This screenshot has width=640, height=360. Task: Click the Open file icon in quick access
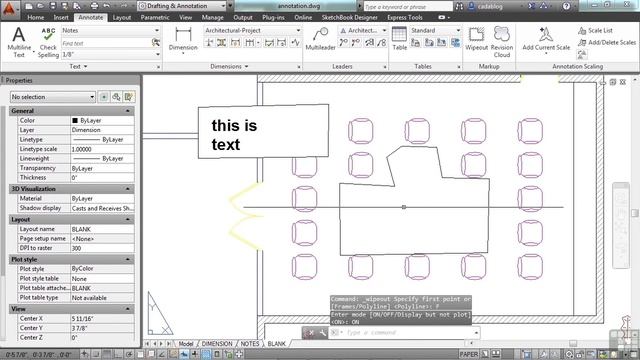40,6
